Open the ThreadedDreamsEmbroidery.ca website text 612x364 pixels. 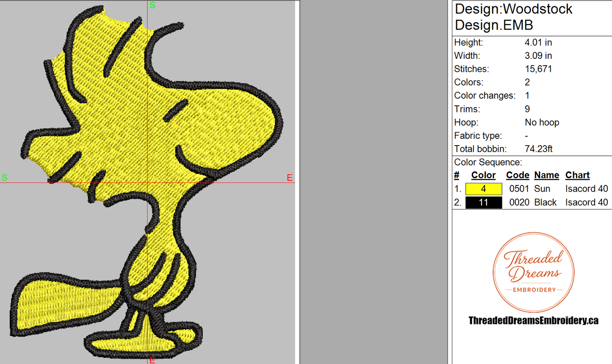pyautogui.click(x=533, y=321)
